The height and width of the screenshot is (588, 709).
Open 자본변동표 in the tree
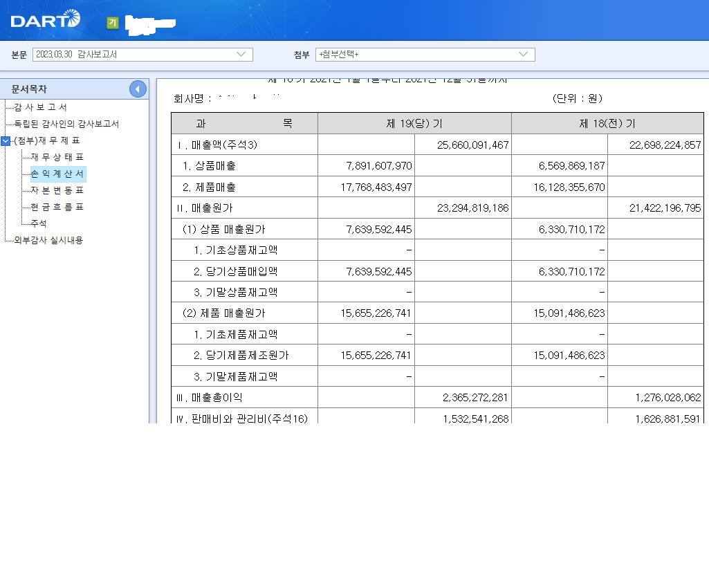tap(57, 190)
